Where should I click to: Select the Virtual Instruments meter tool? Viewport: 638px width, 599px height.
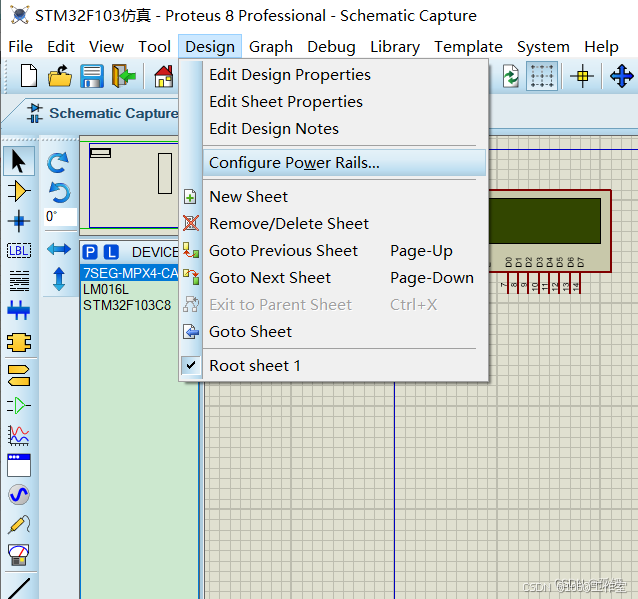click(19, 555)
